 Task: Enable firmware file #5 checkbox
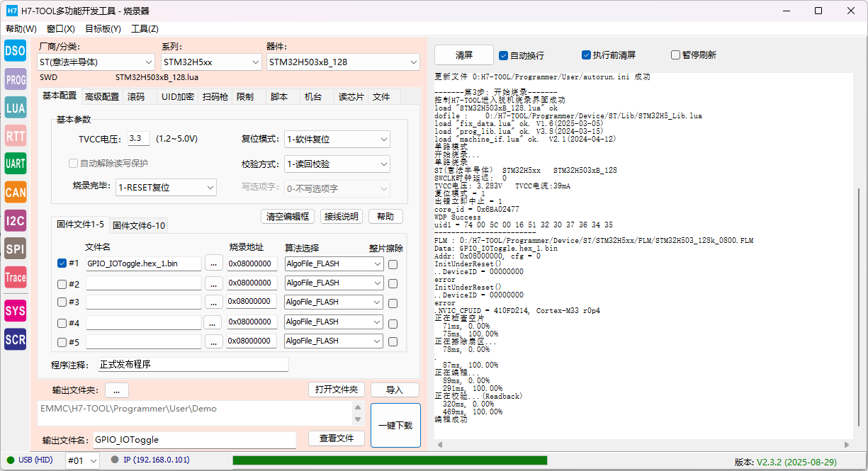coord(62,342)
